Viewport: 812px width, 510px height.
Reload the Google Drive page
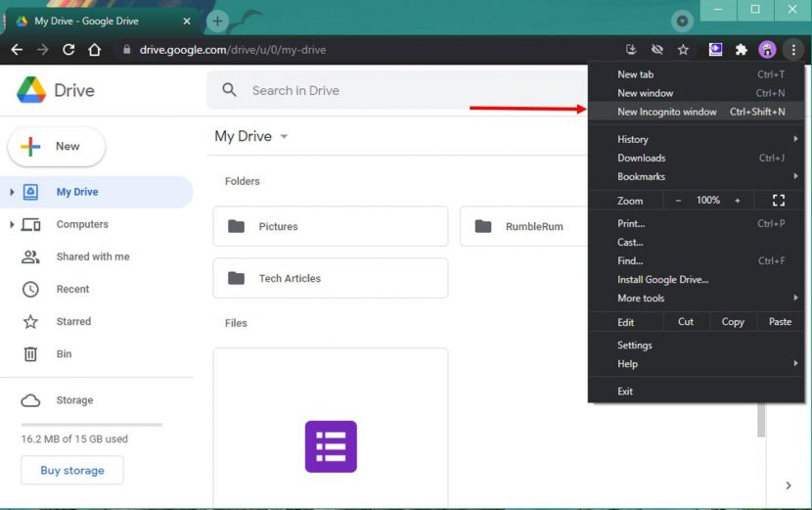tap(68, 50)
